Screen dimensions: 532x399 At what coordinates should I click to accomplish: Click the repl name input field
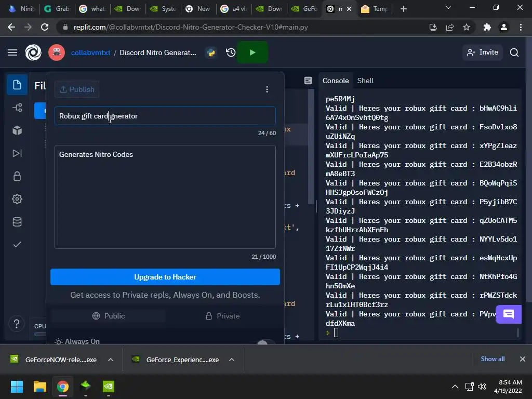pyautogui.click(x=165, y=116)
